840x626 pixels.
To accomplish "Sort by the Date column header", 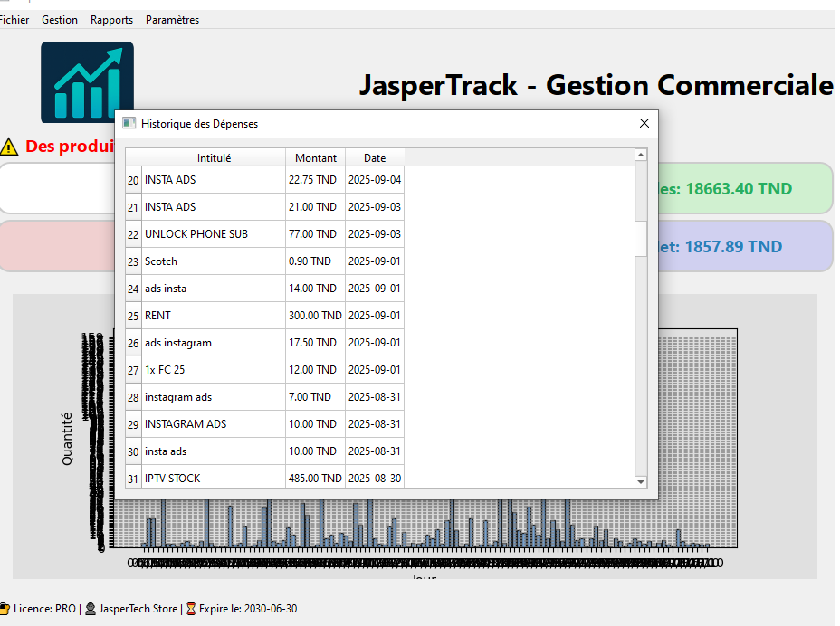I will click(x=375, y=158).
